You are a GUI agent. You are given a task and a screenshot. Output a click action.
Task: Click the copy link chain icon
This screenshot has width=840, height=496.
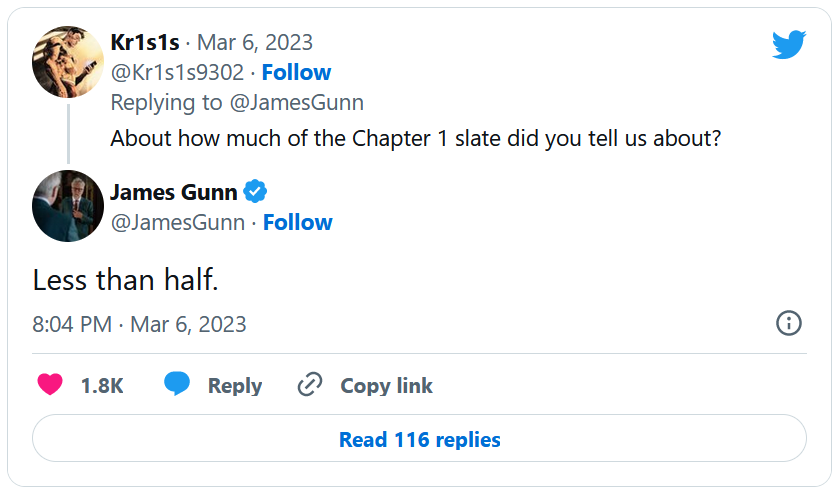click(311, 385)
